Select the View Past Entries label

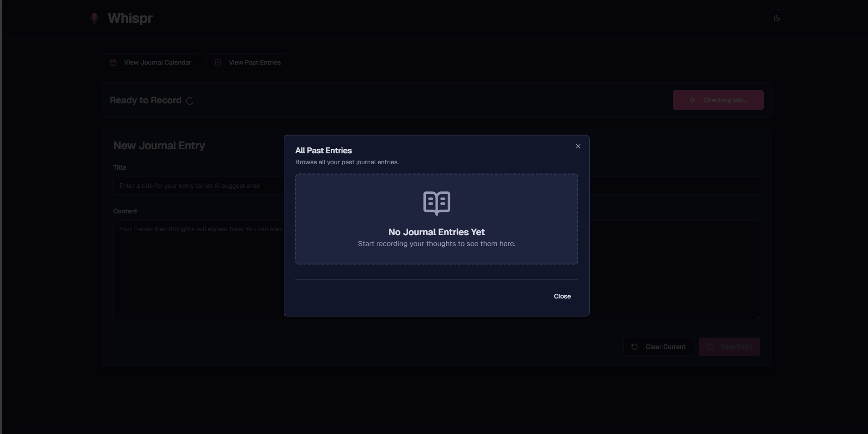(254, 62)
